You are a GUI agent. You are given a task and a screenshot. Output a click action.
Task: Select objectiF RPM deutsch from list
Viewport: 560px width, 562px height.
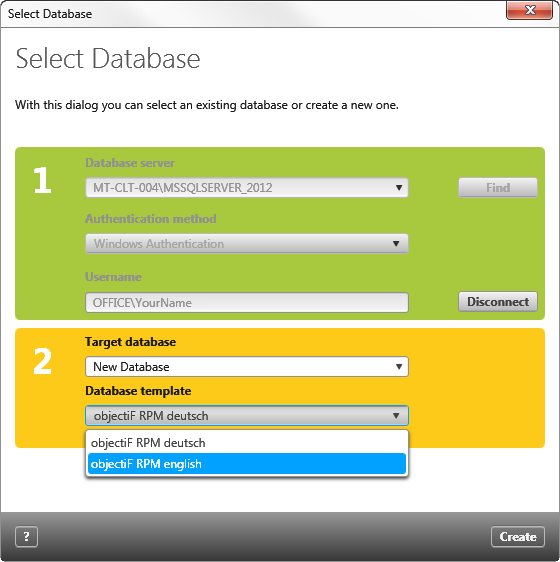[247, 443]
